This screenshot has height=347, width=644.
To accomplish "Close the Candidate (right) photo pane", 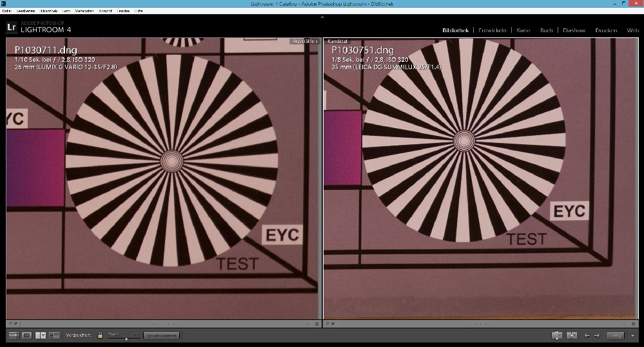I will pos(634,324).
